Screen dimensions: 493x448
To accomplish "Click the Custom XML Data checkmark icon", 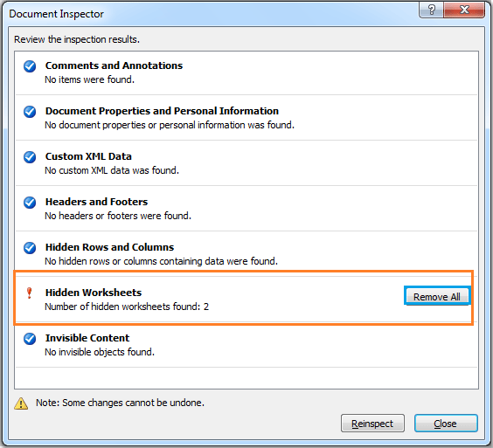I will click(x=30, y=157).
